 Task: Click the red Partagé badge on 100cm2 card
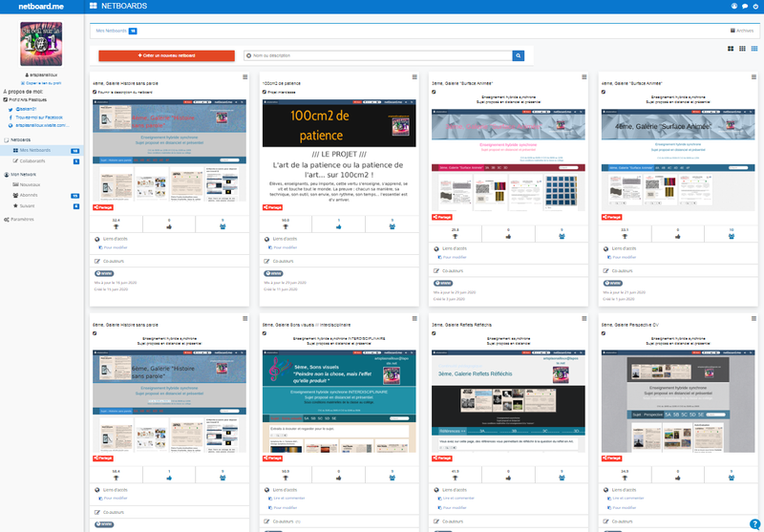point(272,206)
